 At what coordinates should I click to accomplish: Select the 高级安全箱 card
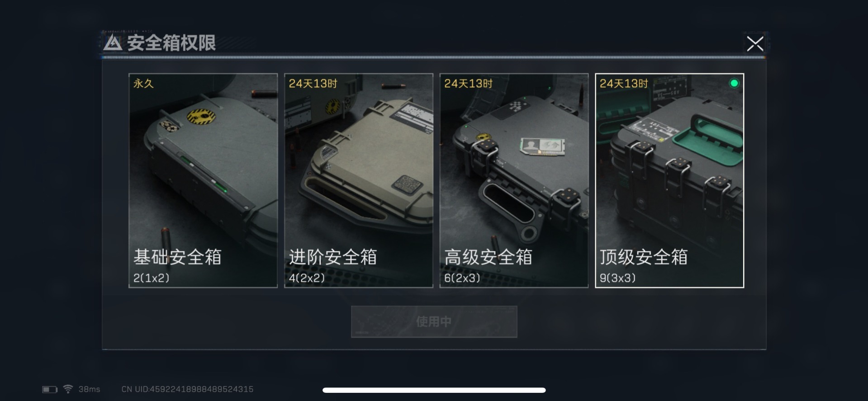514,180
